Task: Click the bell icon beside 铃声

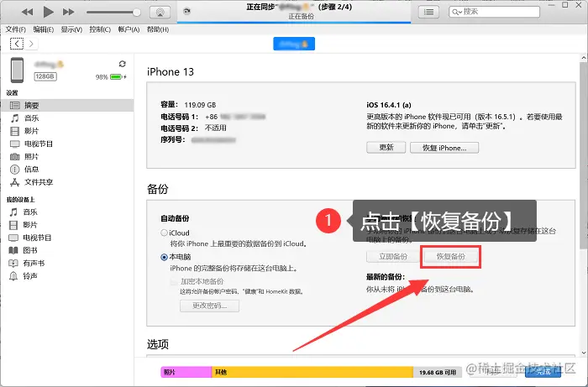Action: pos(13,276)
